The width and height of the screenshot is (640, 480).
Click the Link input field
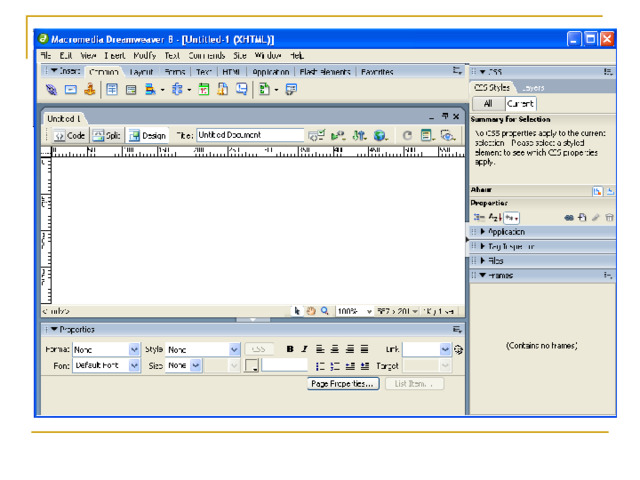(x=422, y=349)
